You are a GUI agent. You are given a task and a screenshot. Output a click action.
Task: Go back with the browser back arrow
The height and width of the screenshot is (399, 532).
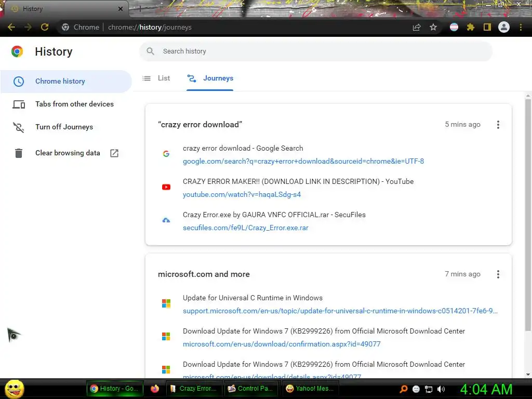[11, 27]
